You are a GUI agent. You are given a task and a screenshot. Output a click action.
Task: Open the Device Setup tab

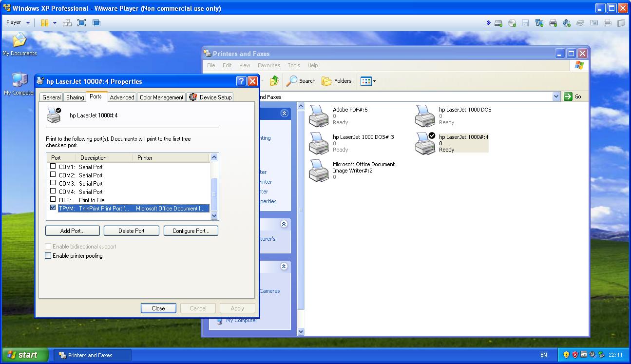210,97
